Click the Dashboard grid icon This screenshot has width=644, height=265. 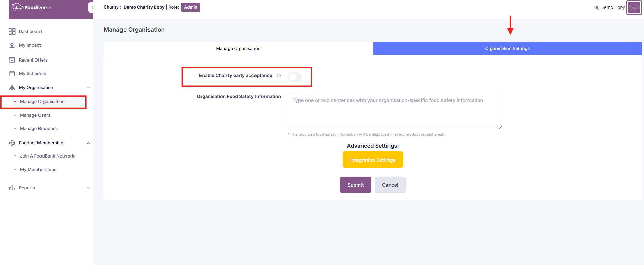tap(12, 31)
